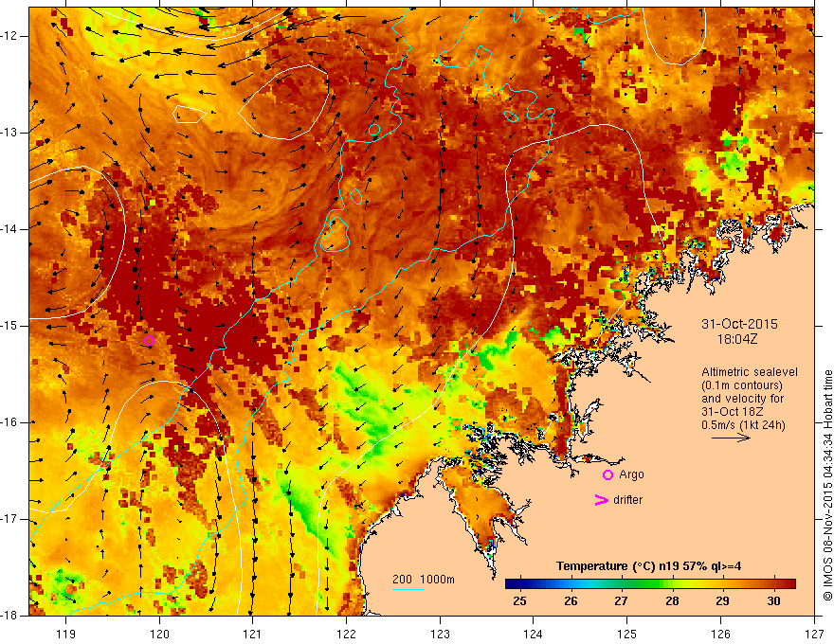Click the colorbar value 27
Screen dimensions: 834x644
point(621,601)
